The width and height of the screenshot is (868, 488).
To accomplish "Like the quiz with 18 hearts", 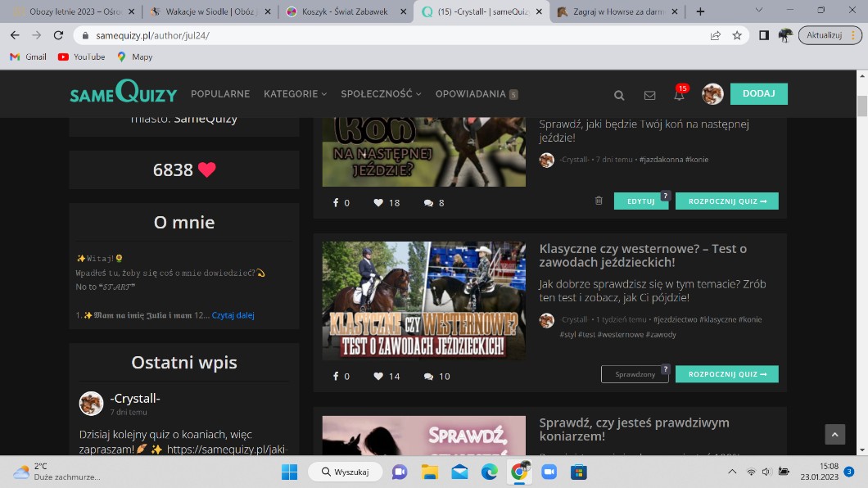I will 378,203.
